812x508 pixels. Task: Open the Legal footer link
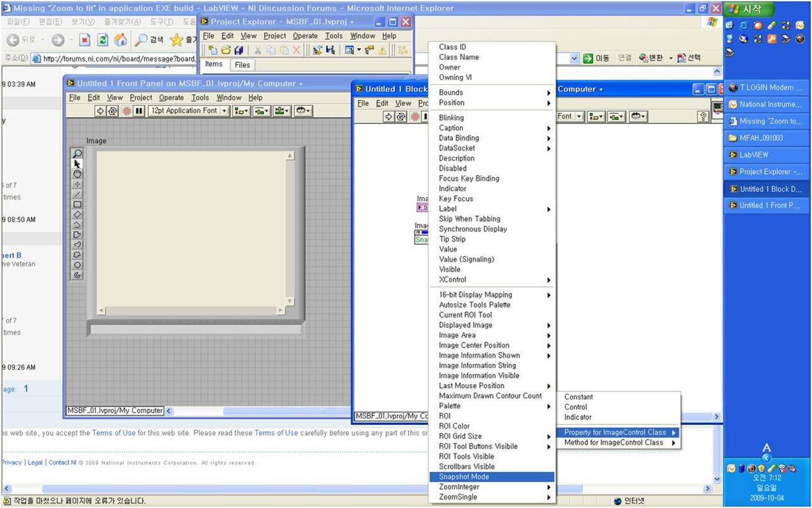[x=36, y=463]
